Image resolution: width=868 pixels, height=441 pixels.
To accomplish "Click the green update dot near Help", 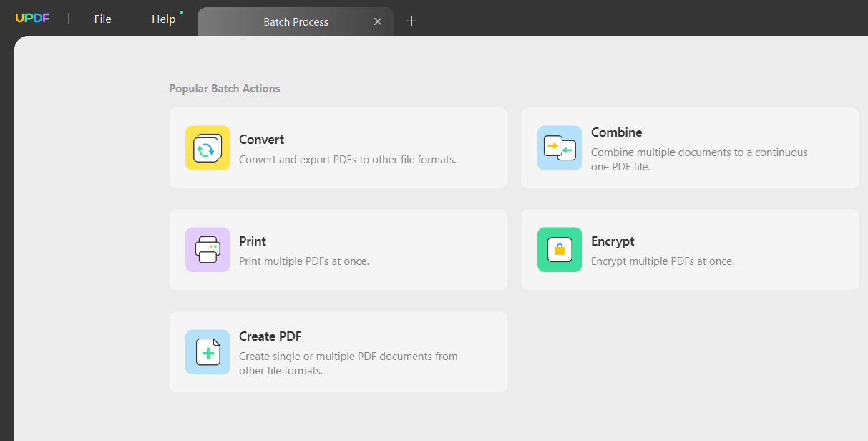I will coord(181,11).
